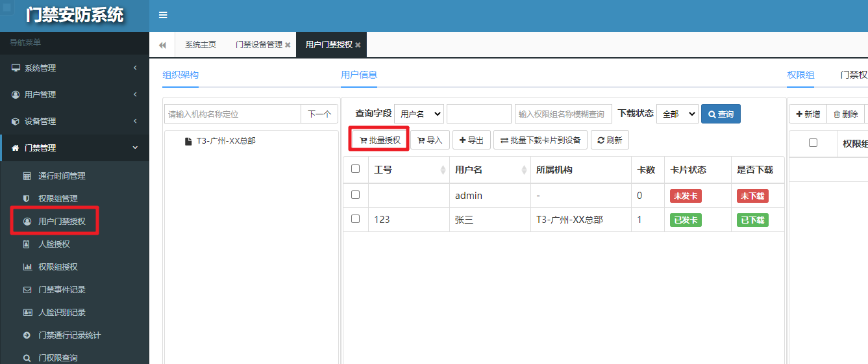The height and width of the screenshot is (364, 868).
Task: Open 通行时间管理 from sidebar
Action: pyautogui.click(x=62, y=176)
